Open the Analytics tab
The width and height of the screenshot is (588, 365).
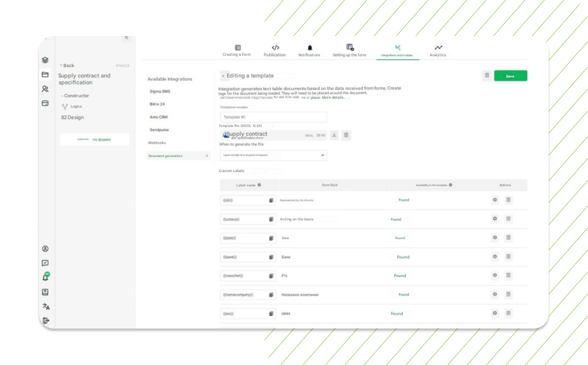[x=438, y=50]
